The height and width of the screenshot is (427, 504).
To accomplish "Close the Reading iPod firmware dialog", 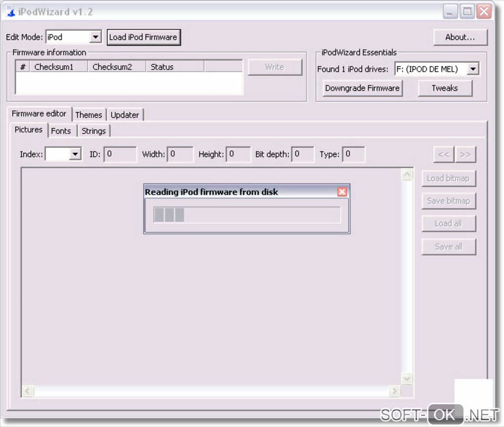I will (x=342, y=192).
